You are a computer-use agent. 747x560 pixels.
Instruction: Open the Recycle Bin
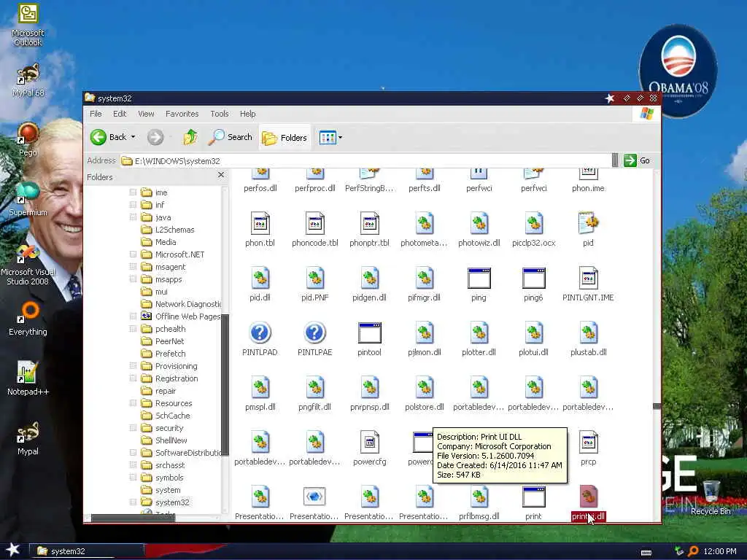711,497
